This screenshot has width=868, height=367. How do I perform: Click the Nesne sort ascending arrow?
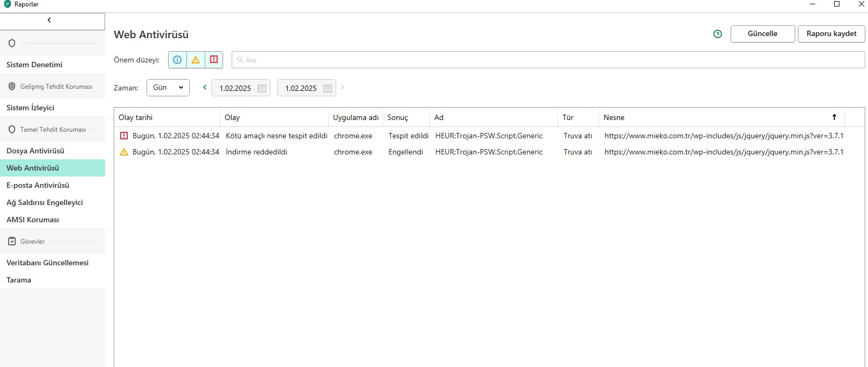pos(834,117)
